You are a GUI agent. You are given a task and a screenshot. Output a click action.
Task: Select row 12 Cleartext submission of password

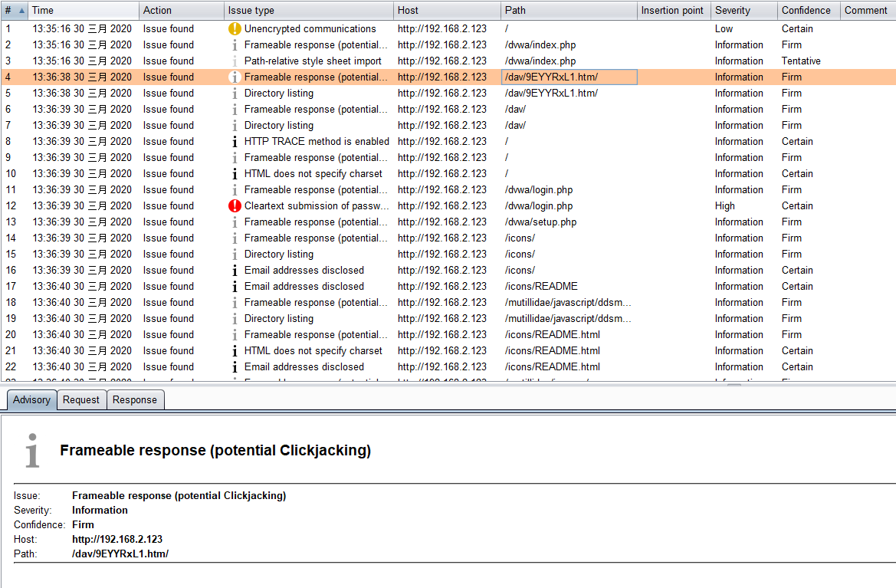(316, 206)
